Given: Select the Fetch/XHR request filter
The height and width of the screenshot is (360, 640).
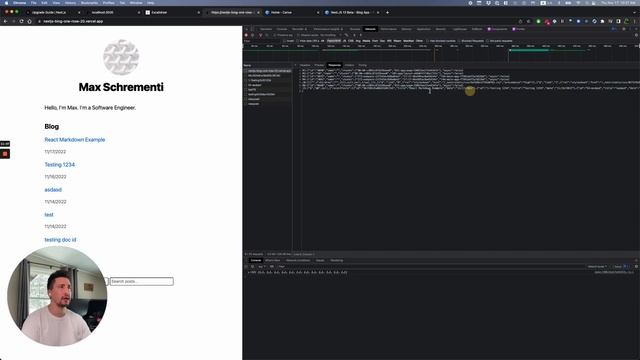Looking at the screenshot, I should tap(333, 41).
